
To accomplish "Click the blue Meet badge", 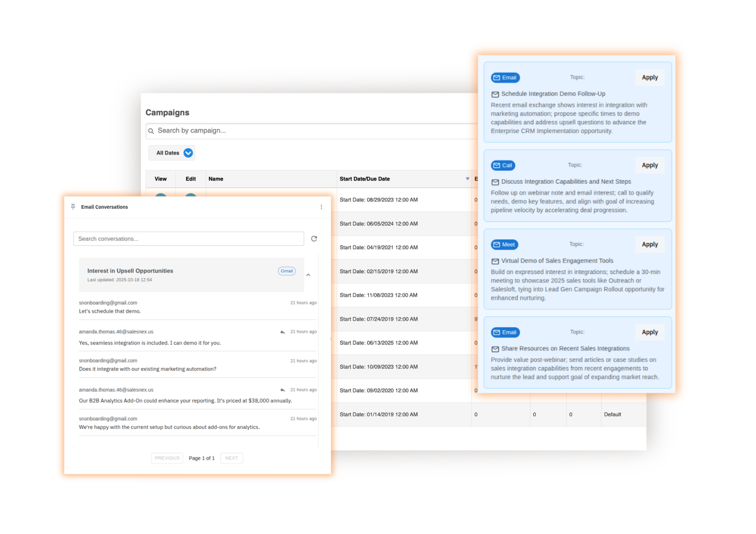I will click(504, 245).
